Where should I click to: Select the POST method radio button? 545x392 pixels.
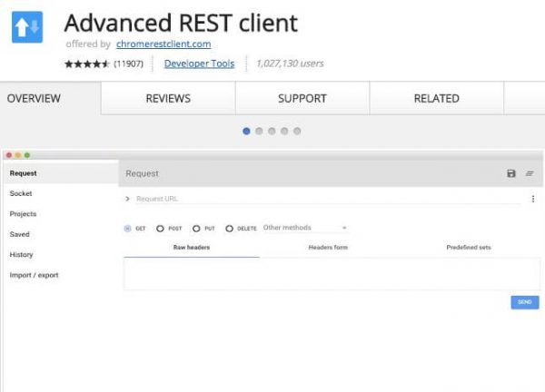160,229
